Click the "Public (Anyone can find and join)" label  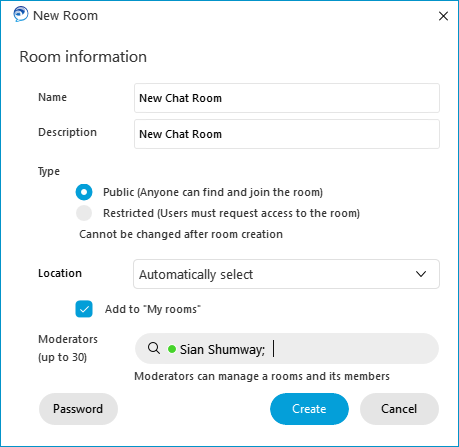tap(213, 192)
